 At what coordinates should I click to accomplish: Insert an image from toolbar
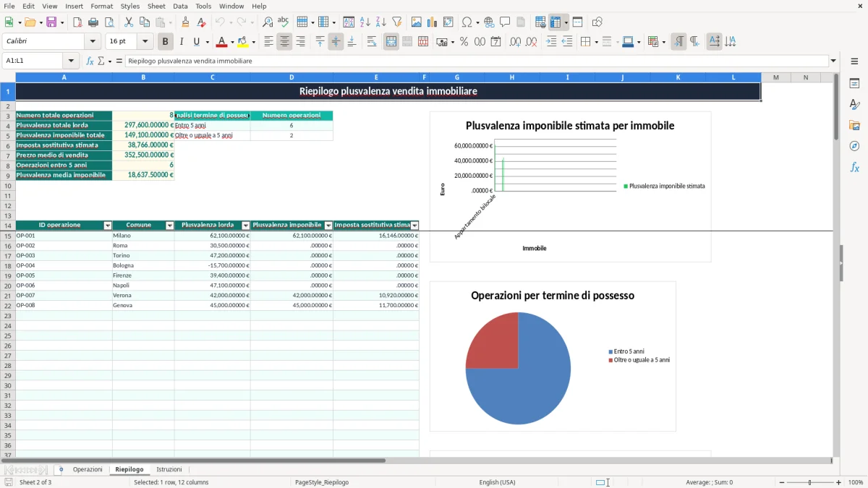pos(417,22)
